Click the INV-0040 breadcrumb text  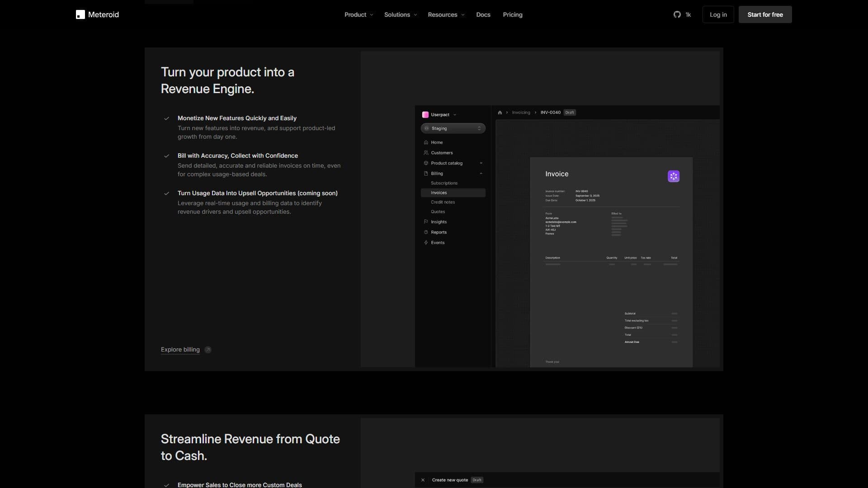click(x=550, y=113)
